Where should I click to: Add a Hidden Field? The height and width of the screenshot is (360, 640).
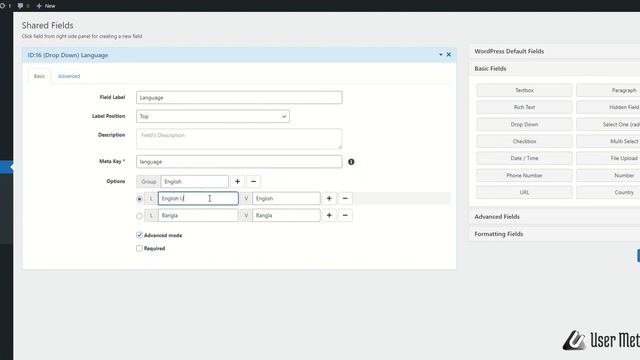tap(608, 107)
